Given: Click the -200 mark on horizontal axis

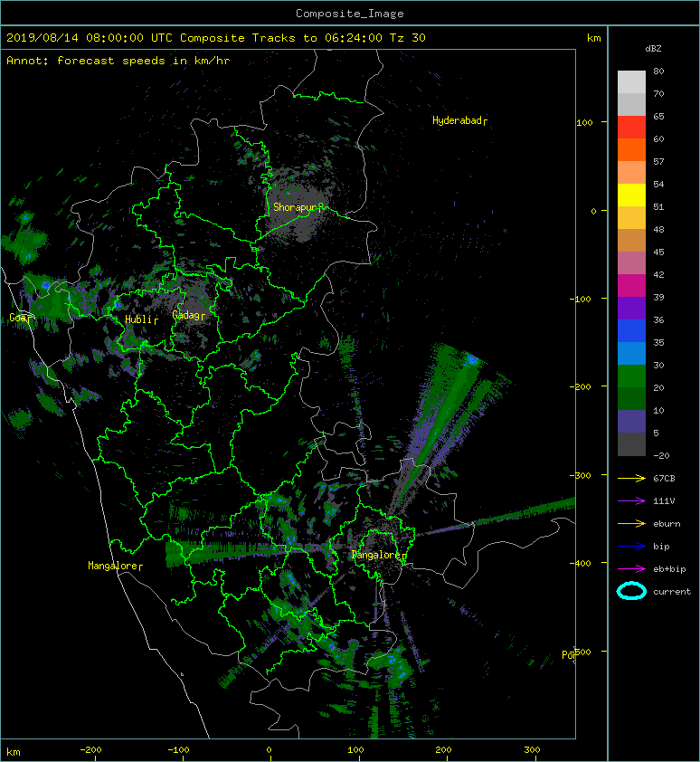Looking at the screenshot, I should [x=90, y=750].
